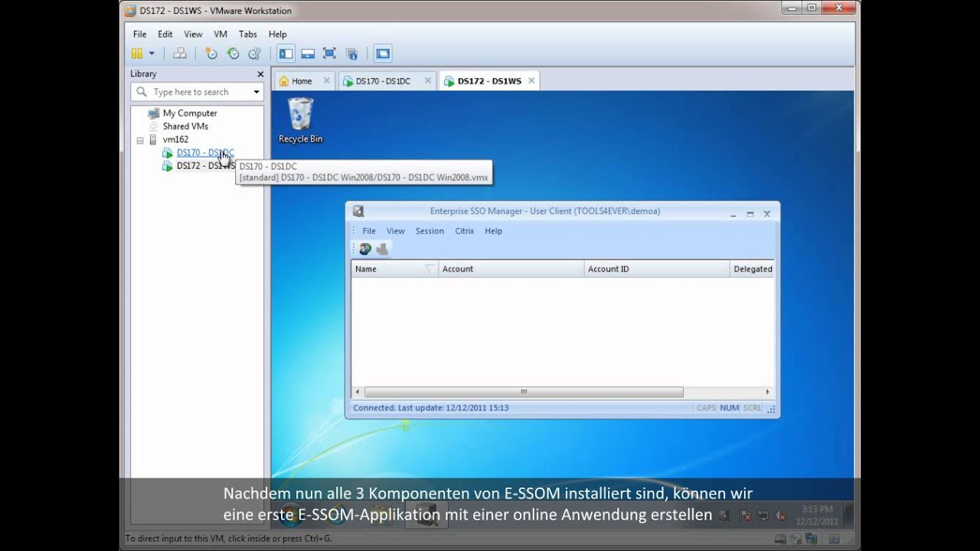Click the scroll left arrow in SSO Manager
Screen dimensions: 980x551
pos(358,392)
